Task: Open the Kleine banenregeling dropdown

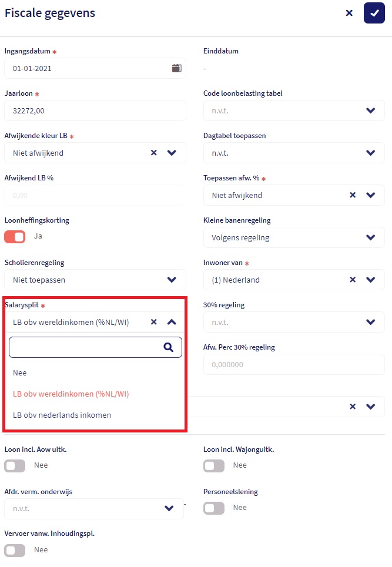Action: [370, 237]
